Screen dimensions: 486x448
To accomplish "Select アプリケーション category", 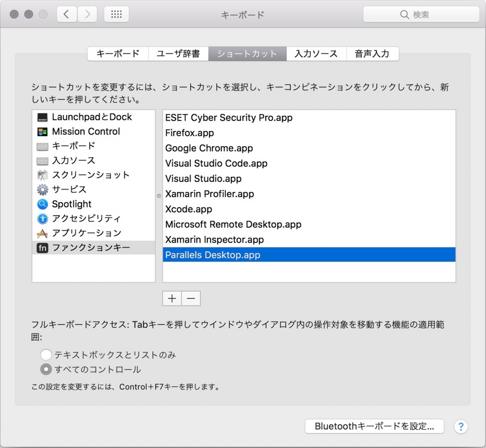I will 93,233.
